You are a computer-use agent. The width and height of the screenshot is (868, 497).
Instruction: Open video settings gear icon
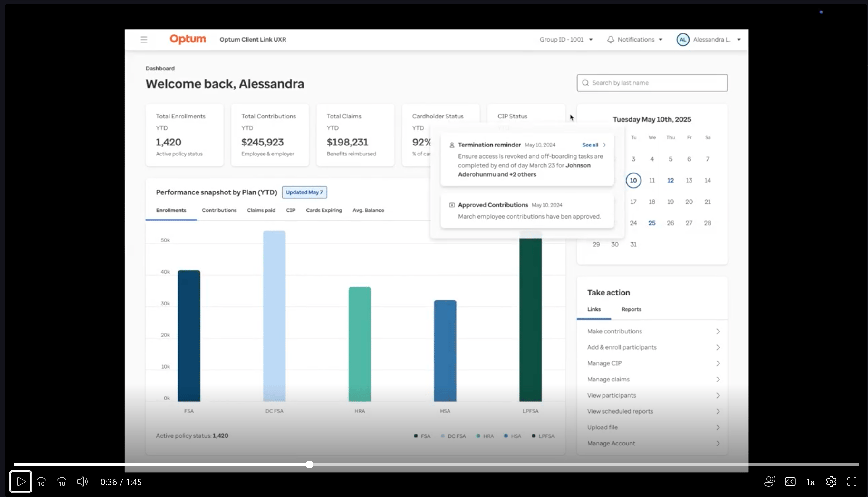click(831, 482)
